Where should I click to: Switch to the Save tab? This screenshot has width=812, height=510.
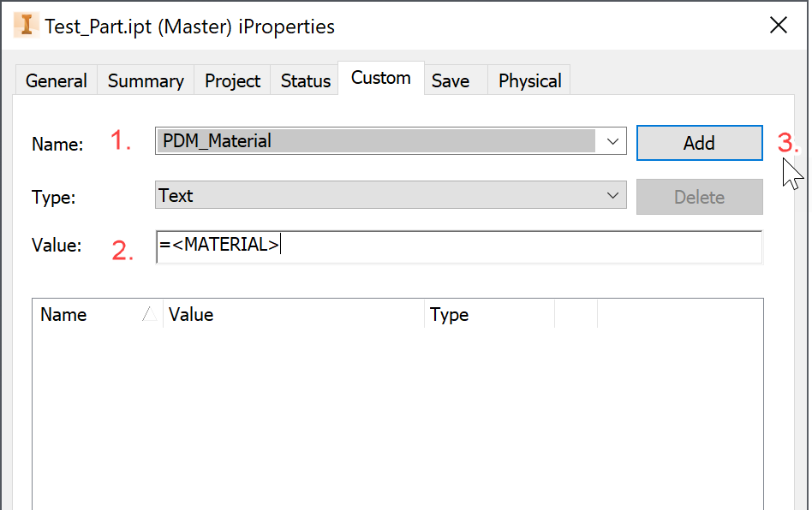click(x=450, y=80)
